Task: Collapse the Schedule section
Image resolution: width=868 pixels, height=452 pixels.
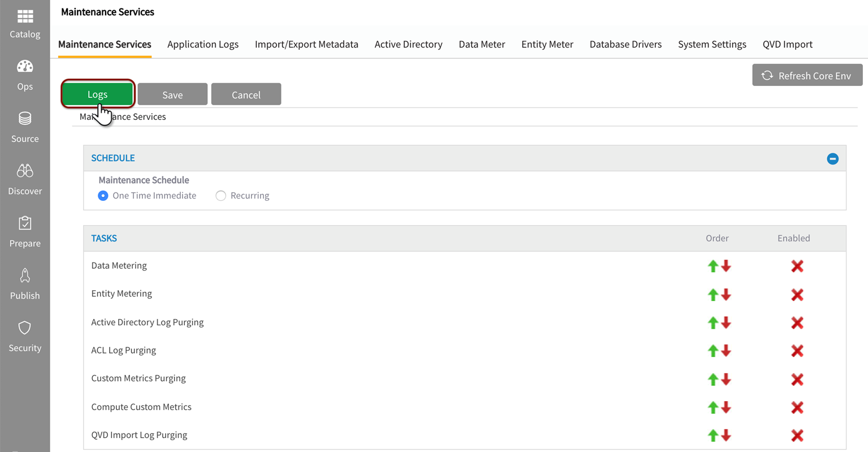Action: point(832,159)
